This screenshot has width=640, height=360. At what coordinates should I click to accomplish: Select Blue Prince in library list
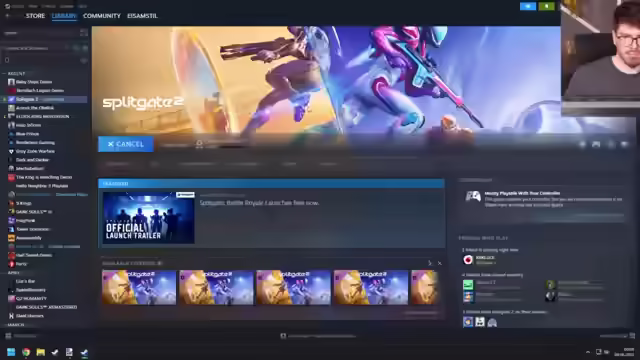pyautogui.click(x=27, y=134)
